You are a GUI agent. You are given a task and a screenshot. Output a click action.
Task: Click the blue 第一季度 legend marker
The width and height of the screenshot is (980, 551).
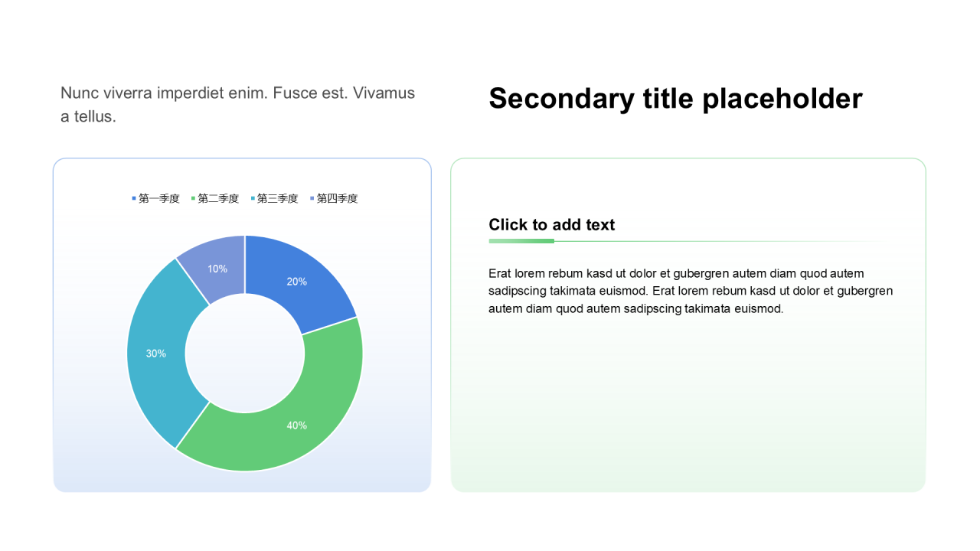click(x=134, y=199)
